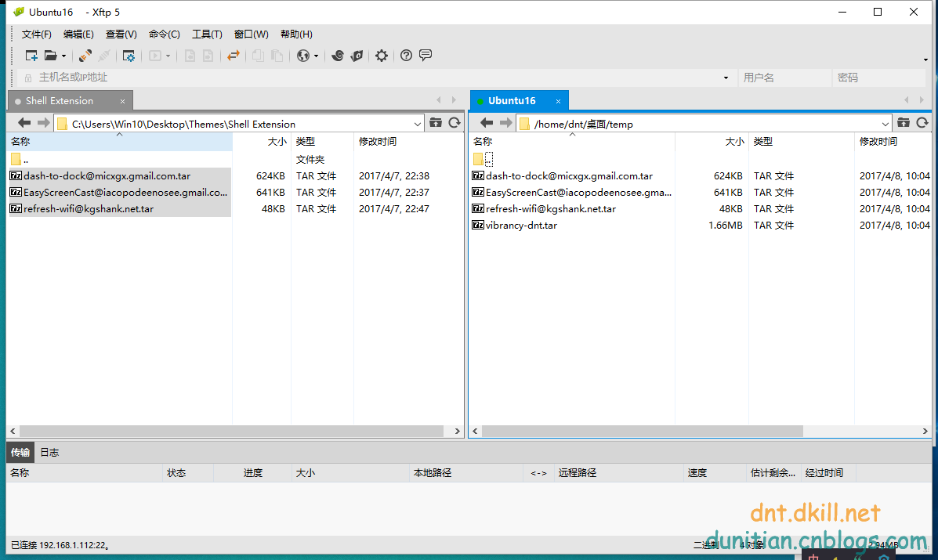Open the parent '..' folder in remote pane
Screen dimensions: 938x560
483,159
